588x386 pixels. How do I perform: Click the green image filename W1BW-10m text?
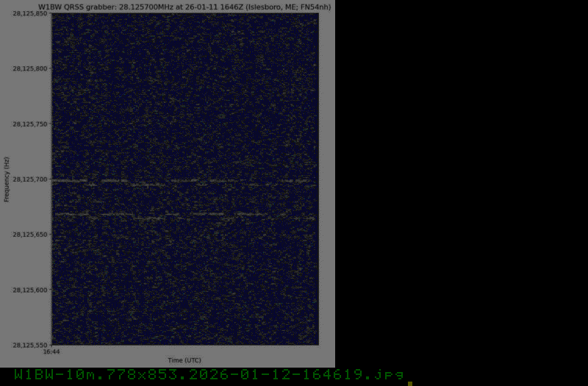[209, 375]
